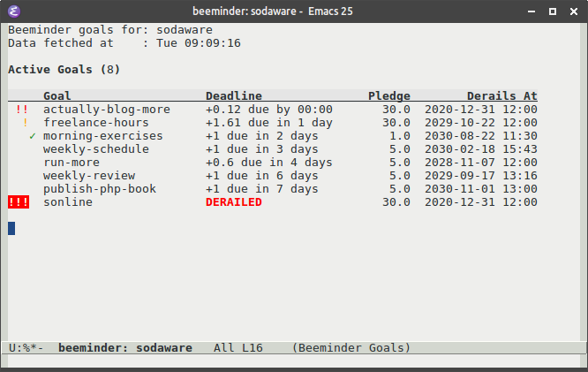The image size is (588, 372).
Task: Click the red DERAILED status text
Action: point(234,202)
